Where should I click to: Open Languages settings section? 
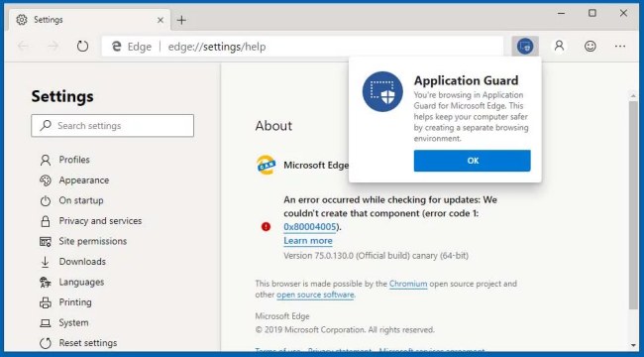(x=81, y=282)
